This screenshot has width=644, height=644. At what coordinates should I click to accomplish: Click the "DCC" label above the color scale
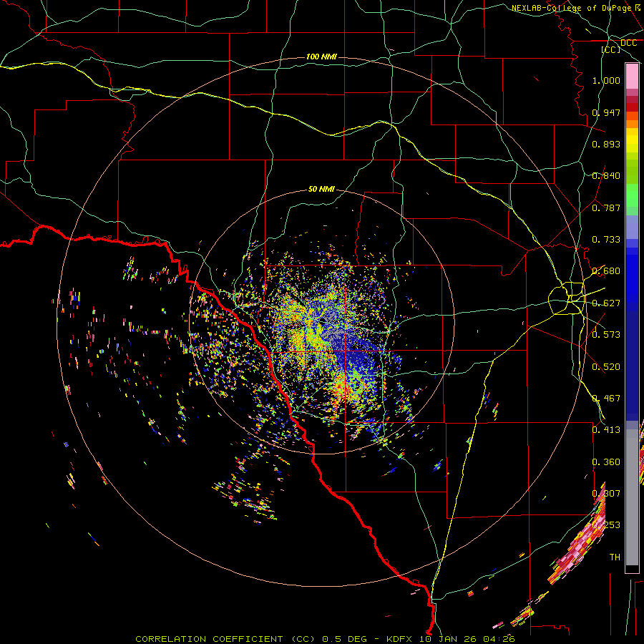coord(628,43)
